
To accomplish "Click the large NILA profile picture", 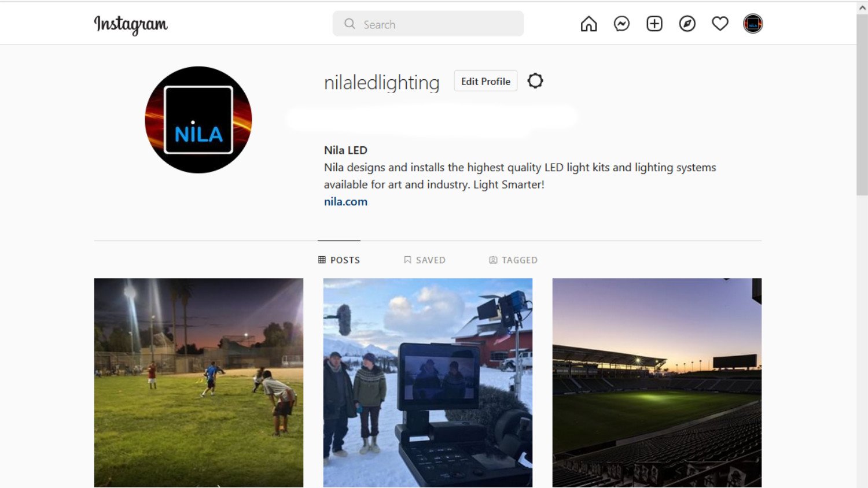I will (x=198, y=120).
